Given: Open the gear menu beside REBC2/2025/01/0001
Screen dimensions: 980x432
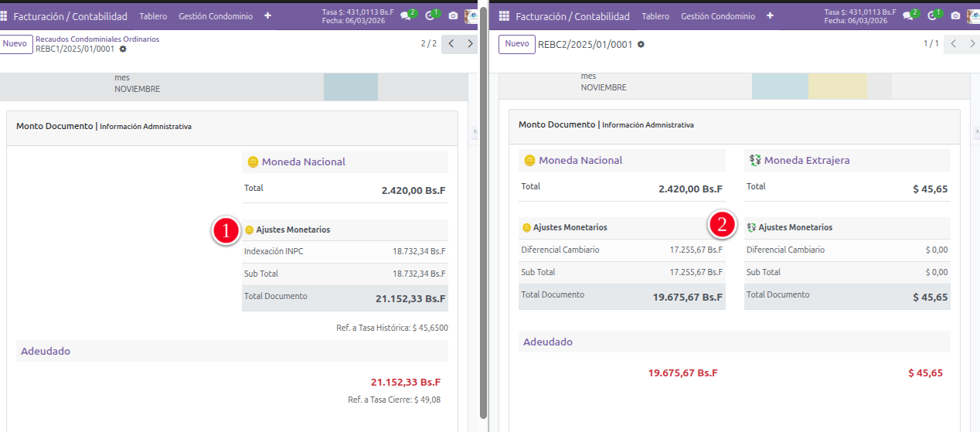Looking at the screenshot, I should point(641,45).
